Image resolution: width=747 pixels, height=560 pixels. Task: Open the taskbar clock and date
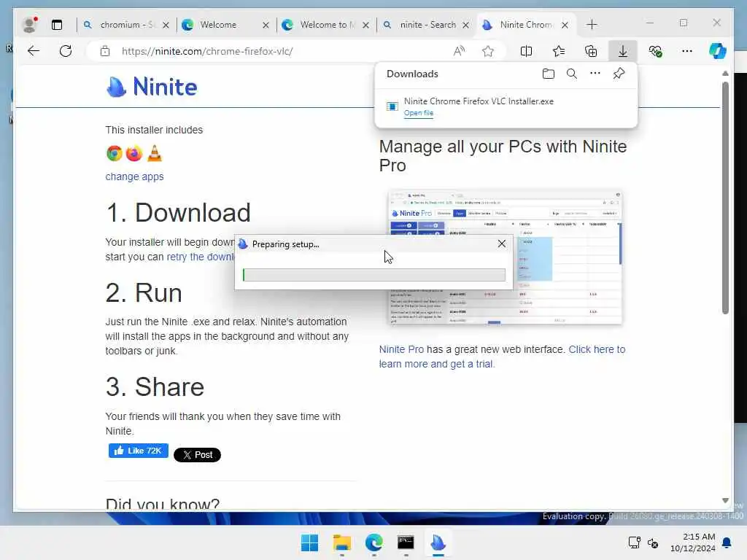tap(693, 542)
